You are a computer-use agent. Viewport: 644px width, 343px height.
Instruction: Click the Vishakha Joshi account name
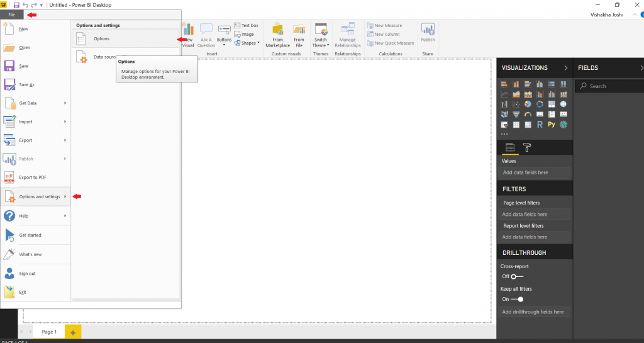(x=607, y=14)
